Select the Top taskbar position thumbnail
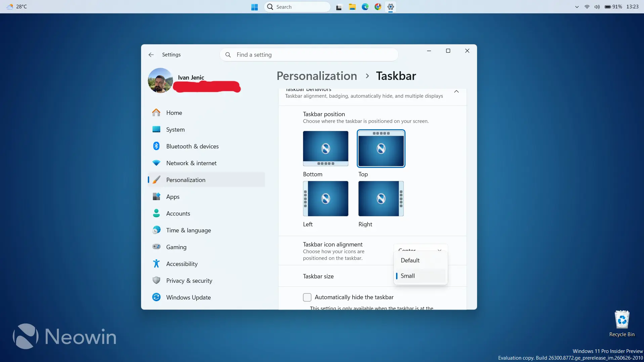This screenshot has width=644, height=362. [x=381, y=148]
